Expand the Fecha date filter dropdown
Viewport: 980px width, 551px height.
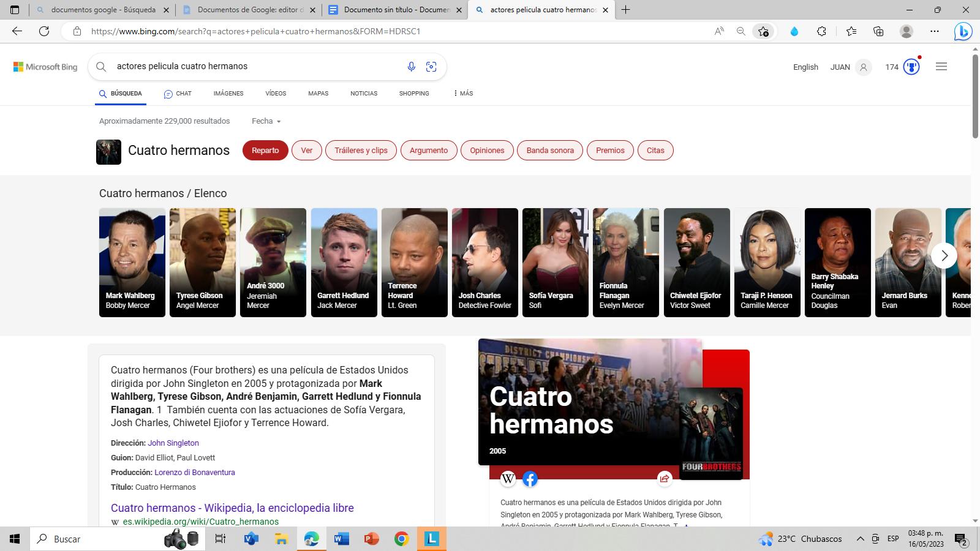[266, 121]
